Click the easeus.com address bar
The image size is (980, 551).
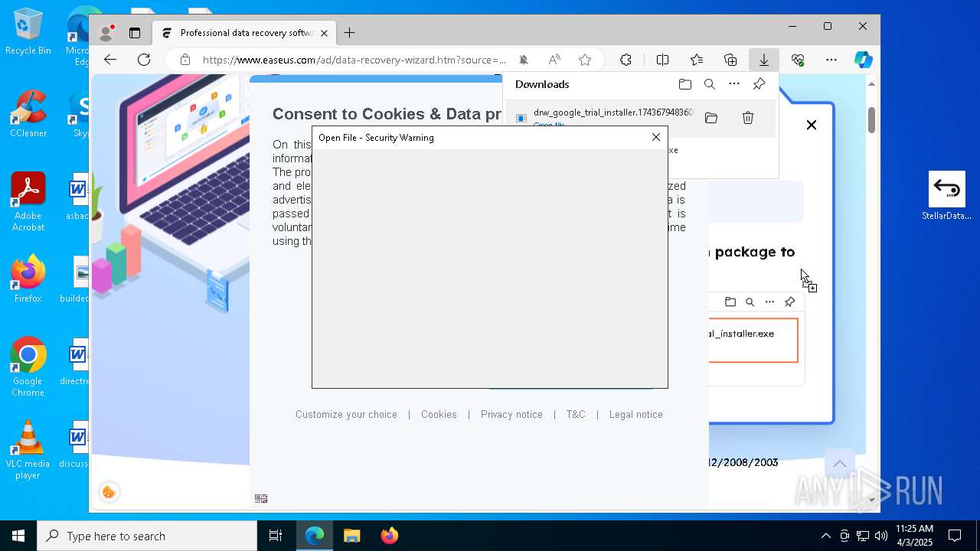click(354, 60)
